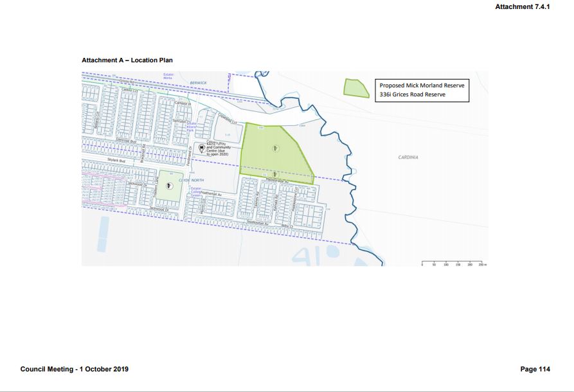The image size is (574, 392).
Task: Click the 'BERWICK' map label
Action: 198,83
